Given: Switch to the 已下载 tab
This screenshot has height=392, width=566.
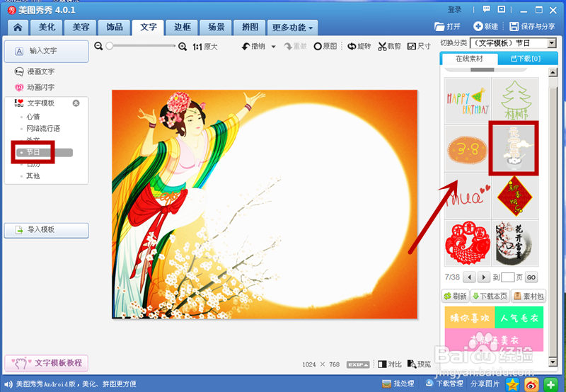Looking at the screenshot, I should pyautogui.click(x=526, y=59).
